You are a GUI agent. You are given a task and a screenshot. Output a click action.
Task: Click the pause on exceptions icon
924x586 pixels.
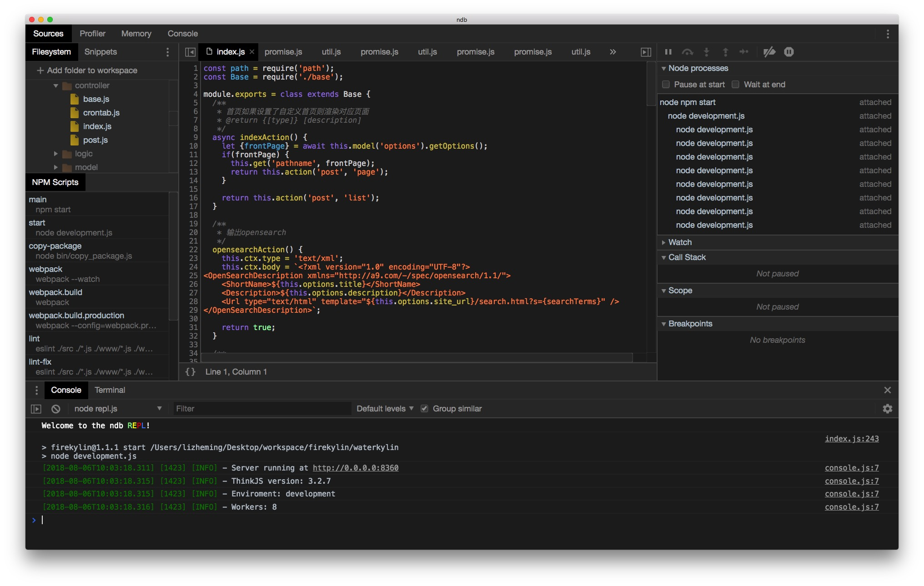tap(788, 52)
